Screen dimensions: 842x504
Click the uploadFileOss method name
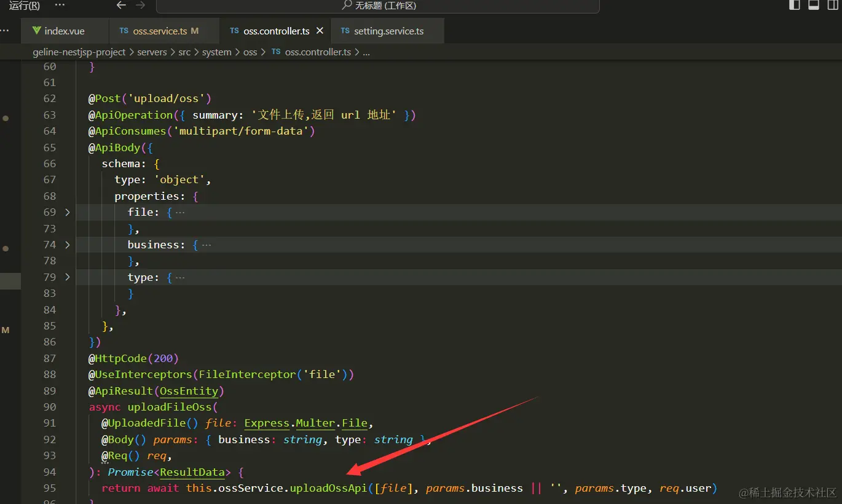pyautogui.click(x=170, y=407)
